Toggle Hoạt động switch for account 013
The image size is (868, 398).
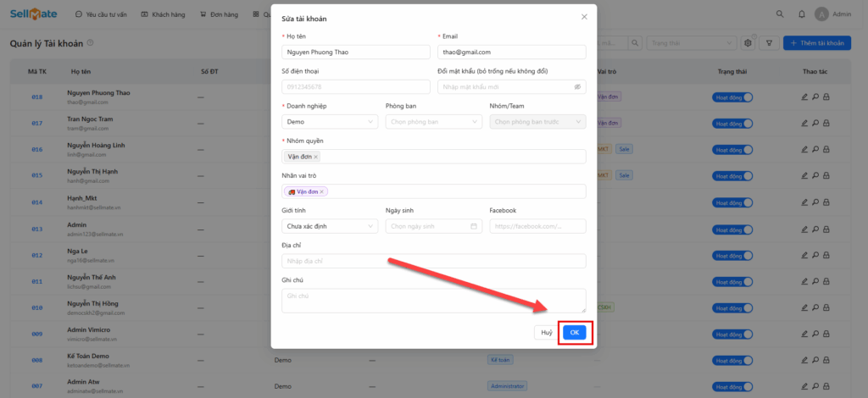[x=732, y=229]
